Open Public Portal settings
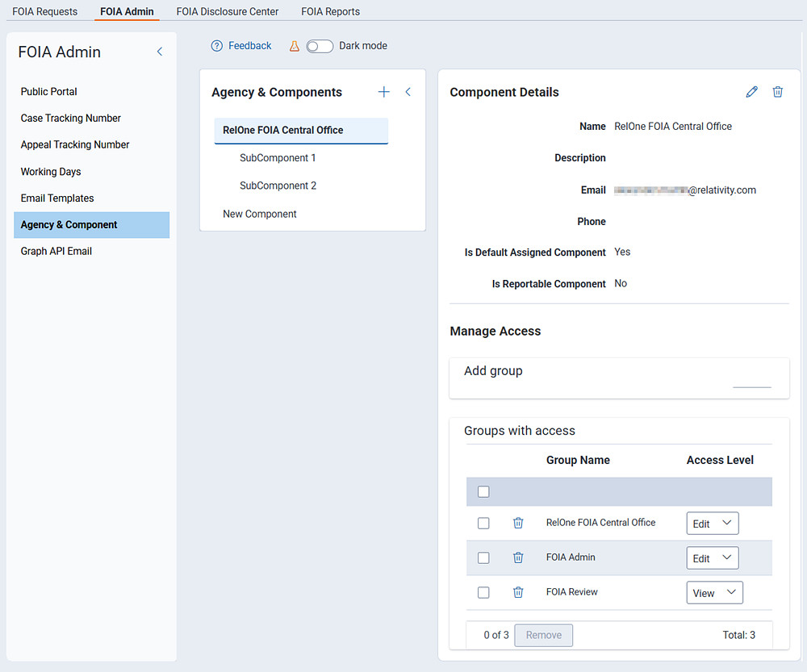807x672 pixels. click(x=49, y=92)
